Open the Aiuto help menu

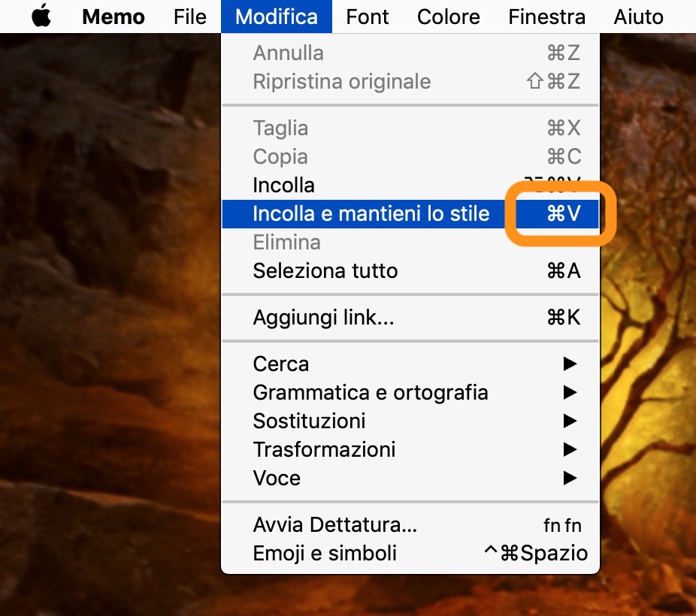638,17
